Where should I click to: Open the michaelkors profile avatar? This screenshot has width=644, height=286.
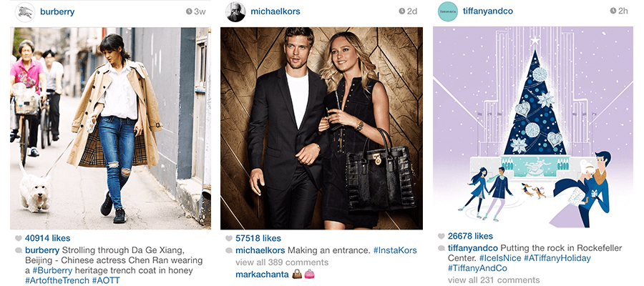[x=235, y=12]
